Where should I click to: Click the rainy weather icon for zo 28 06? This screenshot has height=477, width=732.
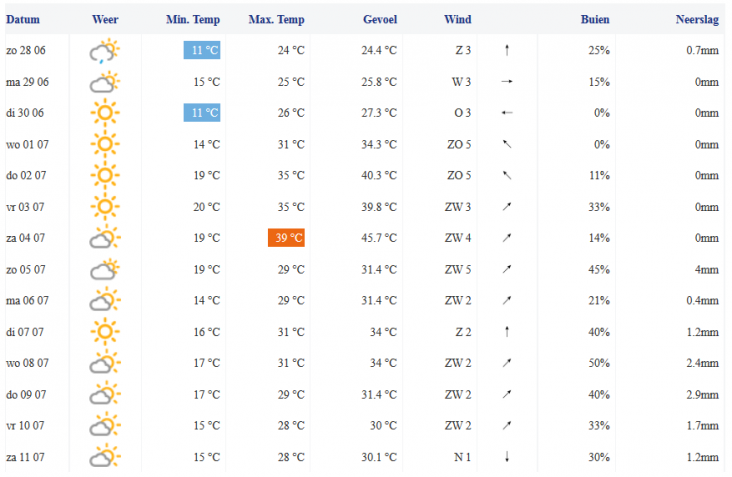105,50
